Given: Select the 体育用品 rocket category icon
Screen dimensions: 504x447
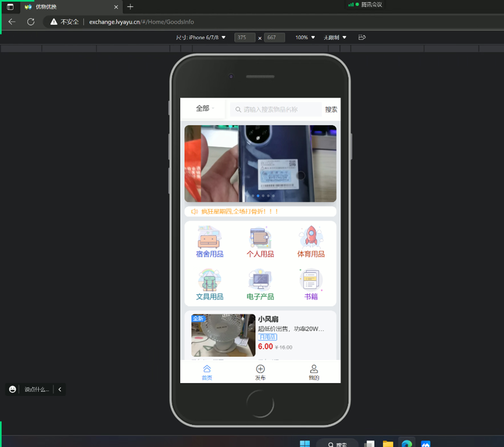Looking at the screenshot, I should tap(311, 237).
